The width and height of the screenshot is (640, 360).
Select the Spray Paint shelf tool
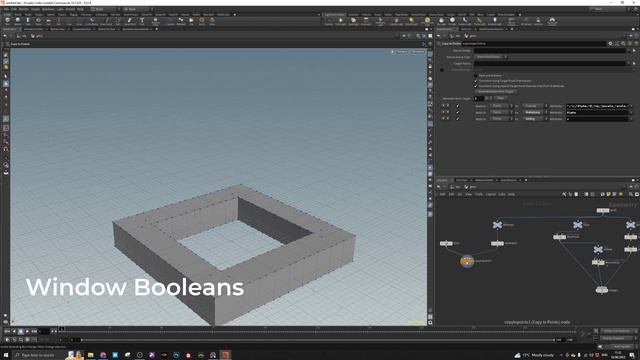click(130, 21)
